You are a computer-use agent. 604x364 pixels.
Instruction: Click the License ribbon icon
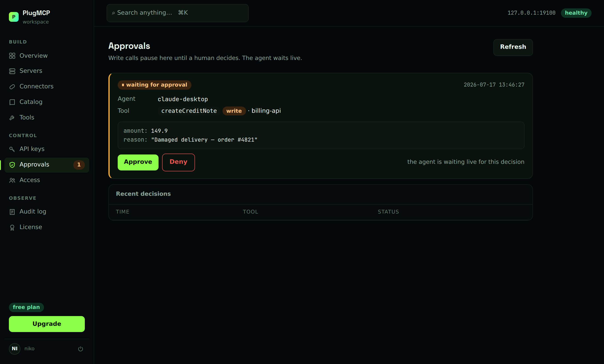pos(12,227)
